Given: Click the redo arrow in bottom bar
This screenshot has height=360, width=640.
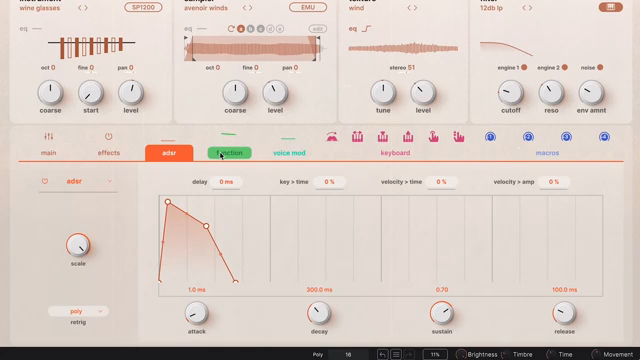Looking at the screenshot, I should tap(409, 354).
